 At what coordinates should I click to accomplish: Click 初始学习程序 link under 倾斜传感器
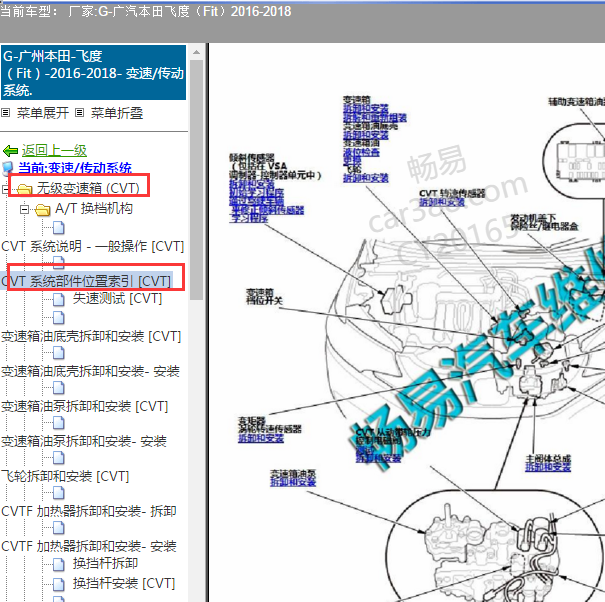[x=257, y=193]
